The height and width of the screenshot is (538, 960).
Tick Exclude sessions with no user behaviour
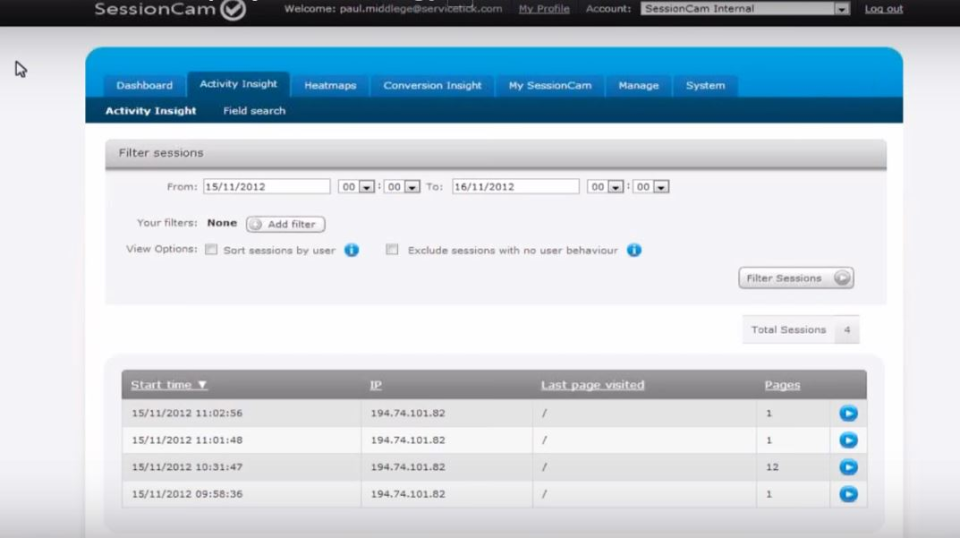(392, 249)
